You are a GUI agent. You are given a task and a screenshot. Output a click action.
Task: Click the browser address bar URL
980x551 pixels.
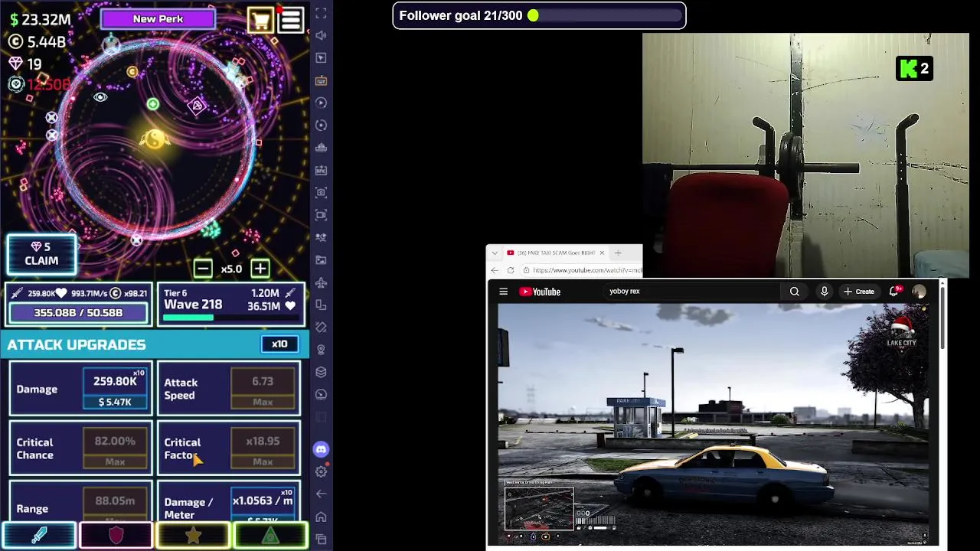pos(586,270)
